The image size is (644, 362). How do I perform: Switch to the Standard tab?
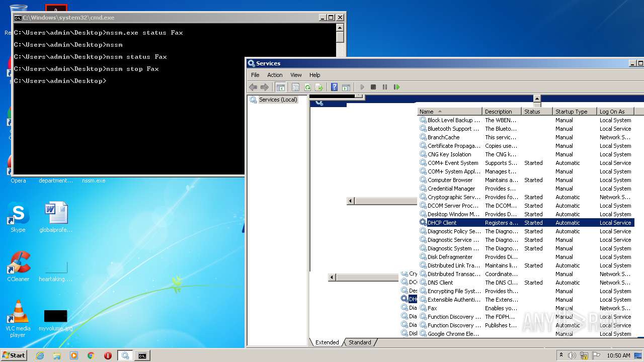[360, 342]
